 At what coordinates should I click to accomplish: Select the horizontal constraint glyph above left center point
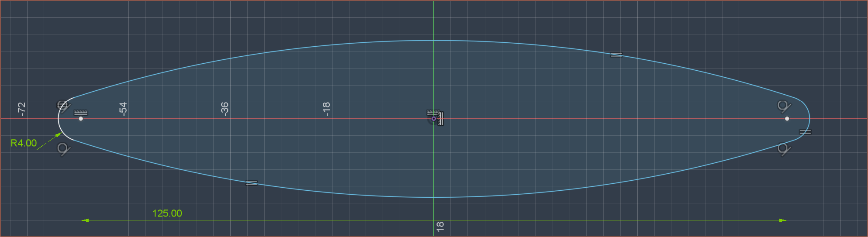(81, 113)
